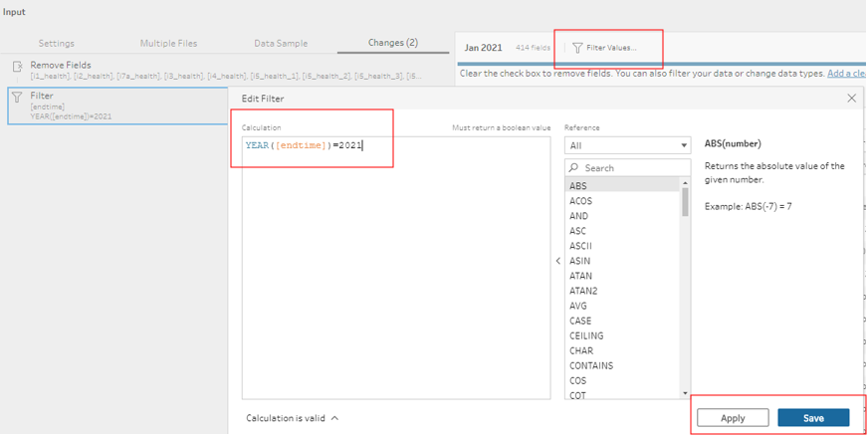
Task: Open the Add a cleaning step link
Action: point(845,74)
